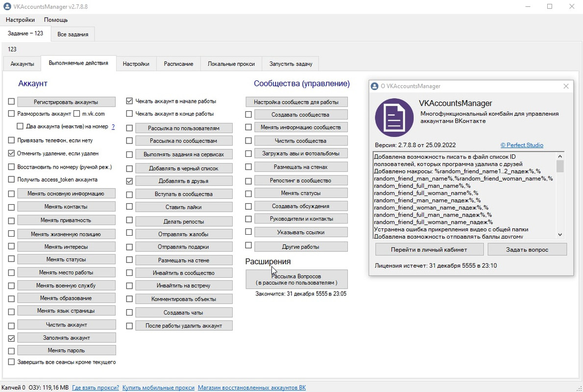Check Привязать телефон, если нету

pos(12,140)
